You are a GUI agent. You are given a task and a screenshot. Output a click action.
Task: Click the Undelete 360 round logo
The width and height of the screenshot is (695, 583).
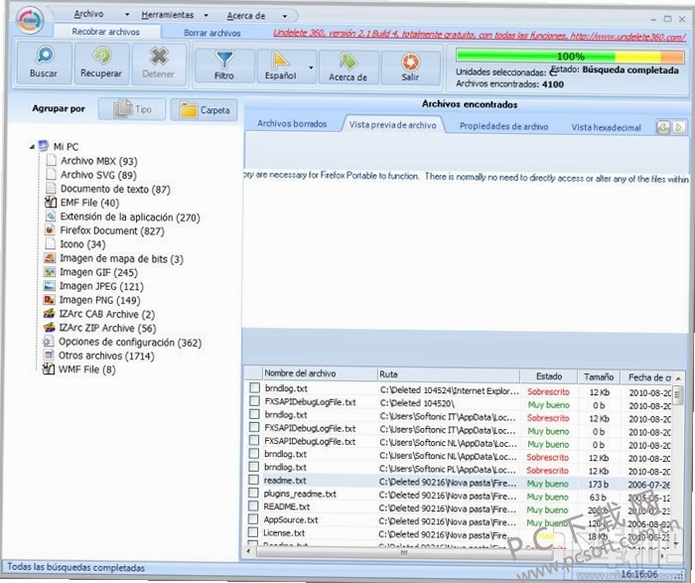tap(30, 20)
